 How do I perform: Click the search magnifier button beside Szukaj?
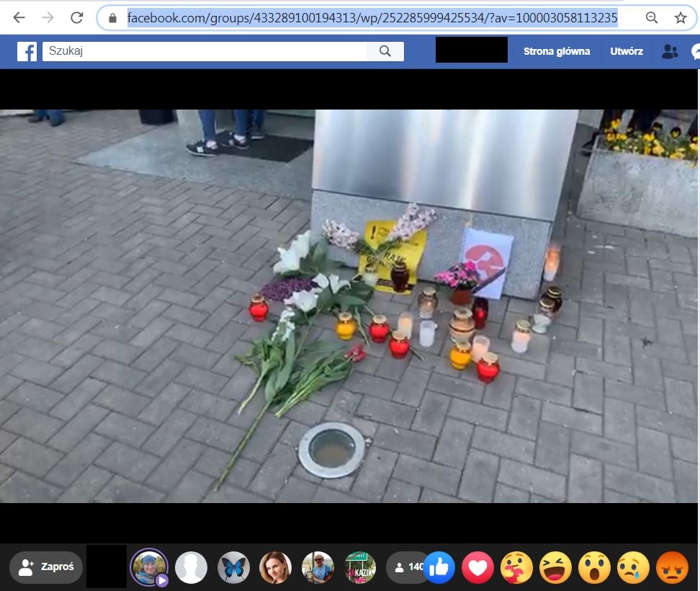[385, 51]
